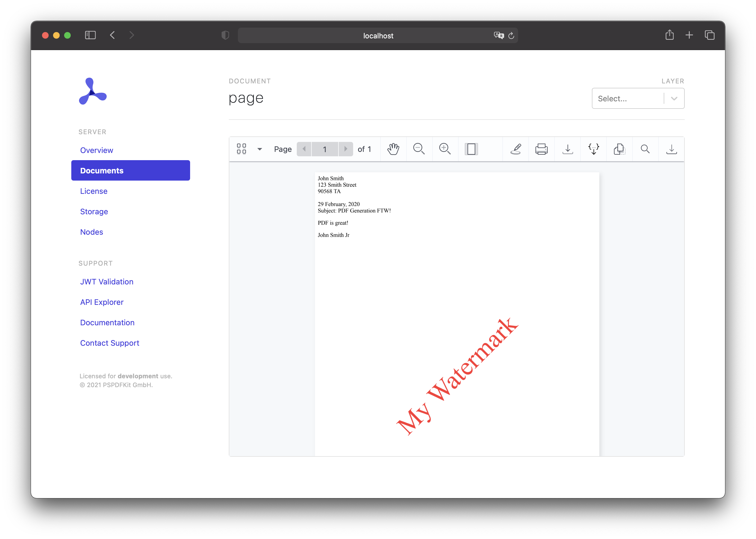The height and width of the screenshot is (539, 756).
Task: Zoom out on the document
Action: [x=419, y=149]
